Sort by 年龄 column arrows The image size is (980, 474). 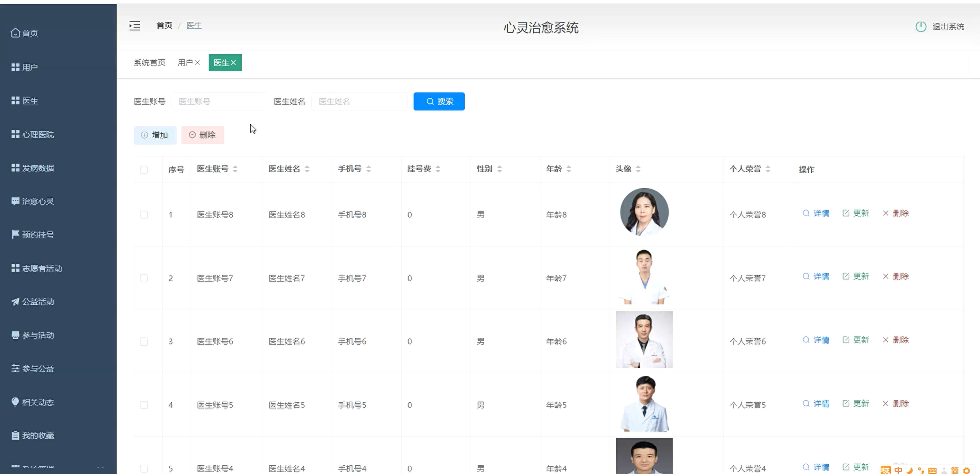(x=569, y=169)
